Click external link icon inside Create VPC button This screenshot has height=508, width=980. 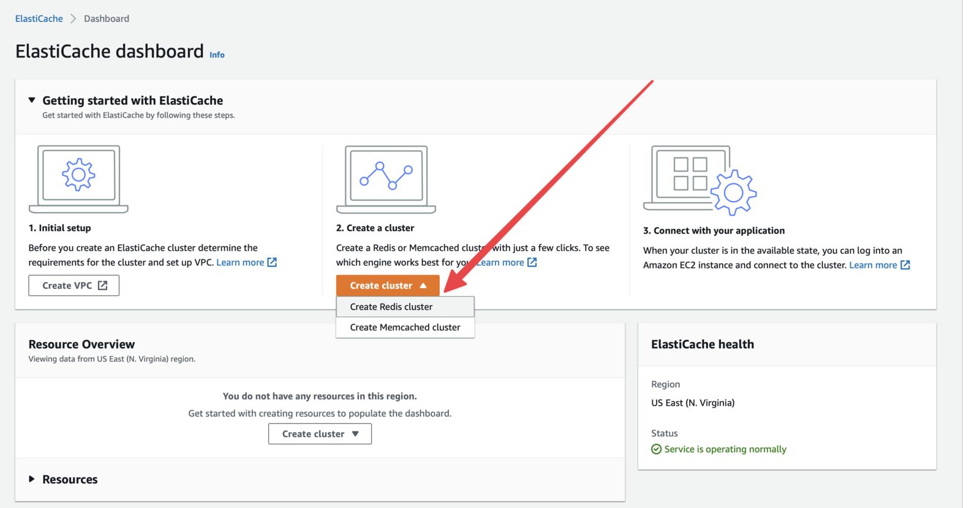tap(102, 286)
